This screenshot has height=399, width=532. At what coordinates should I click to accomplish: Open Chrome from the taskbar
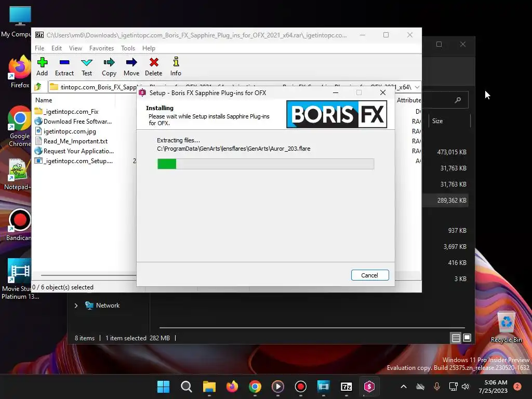pos(255,387)
